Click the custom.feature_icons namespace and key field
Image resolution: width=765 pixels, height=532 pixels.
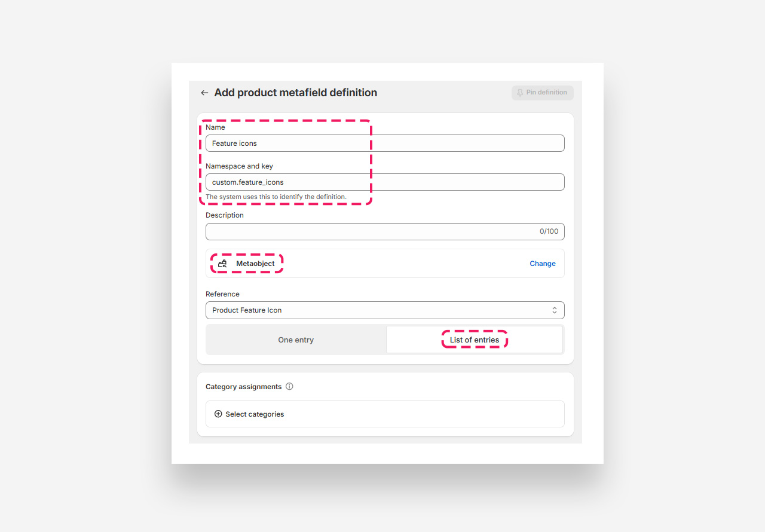coord(385,182)
